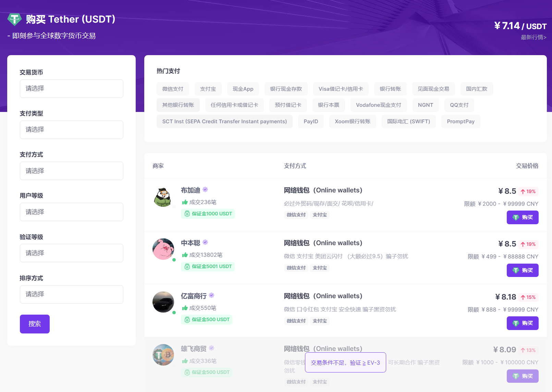Image resolution: width=552 pixels, height=392 pixels.
Task: Select the PromptPay payment category
Action: click(461, 121)
